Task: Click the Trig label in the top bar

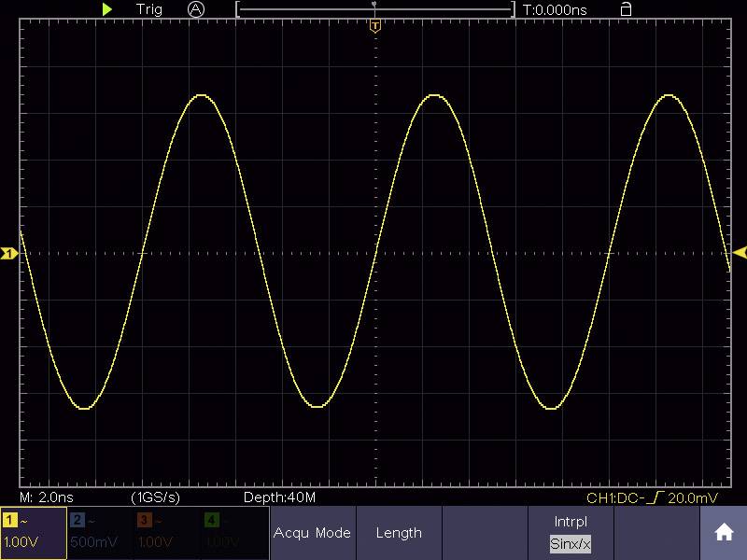Action: [147, 9]
